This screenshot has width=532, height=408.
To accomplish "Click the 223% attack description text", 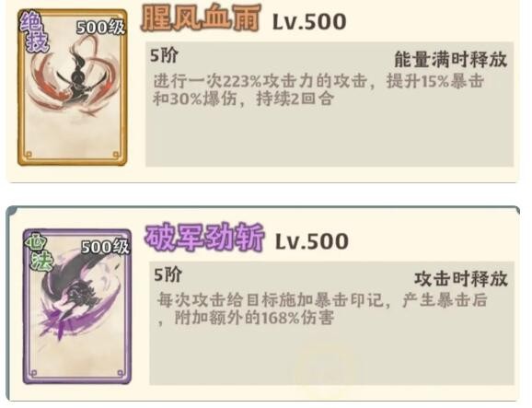I will click(318, 90).
